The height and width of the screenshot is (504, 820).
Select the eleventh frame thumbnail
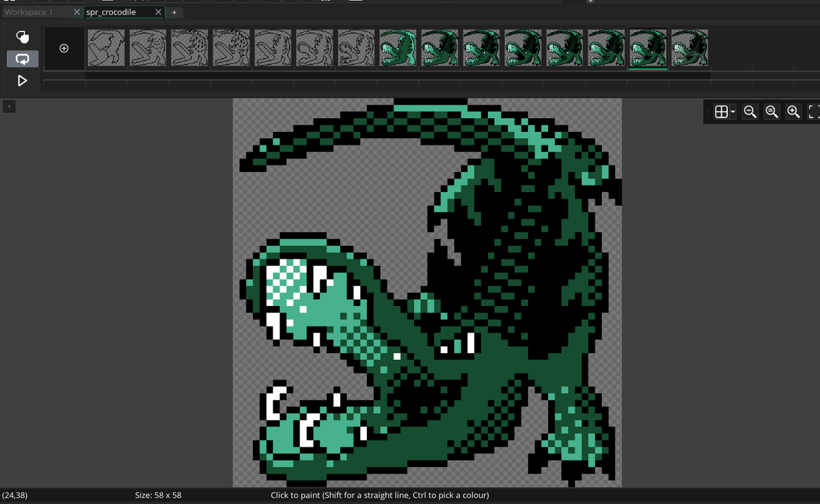523,48
